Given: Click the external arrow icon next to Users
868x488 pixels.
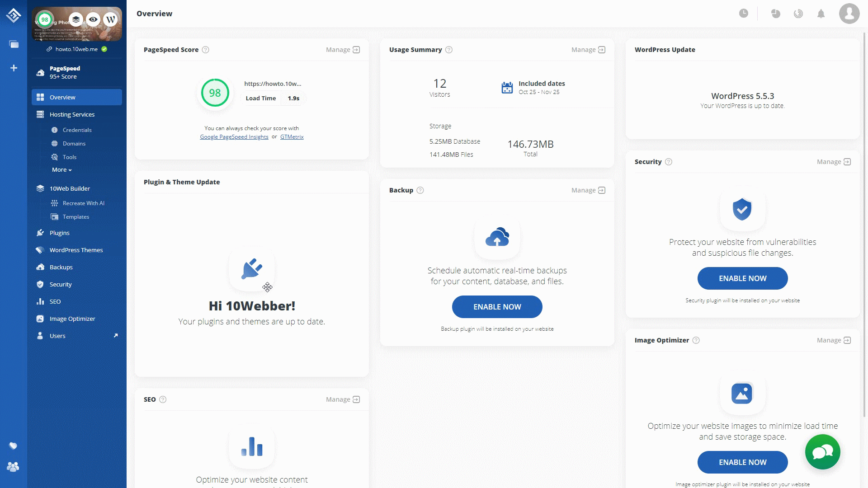Looking at the screenshot, I should pyautogui.click(x=116, y=335).
